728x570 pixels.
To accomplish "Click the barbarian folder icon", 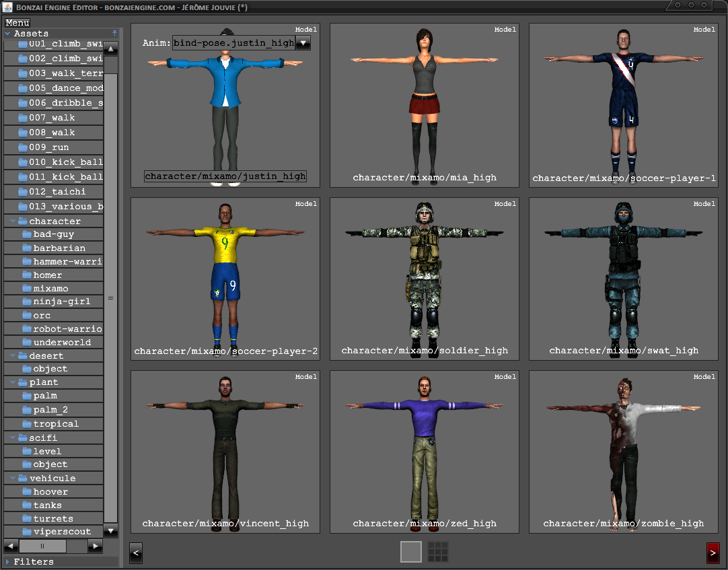I will [27, 248].
